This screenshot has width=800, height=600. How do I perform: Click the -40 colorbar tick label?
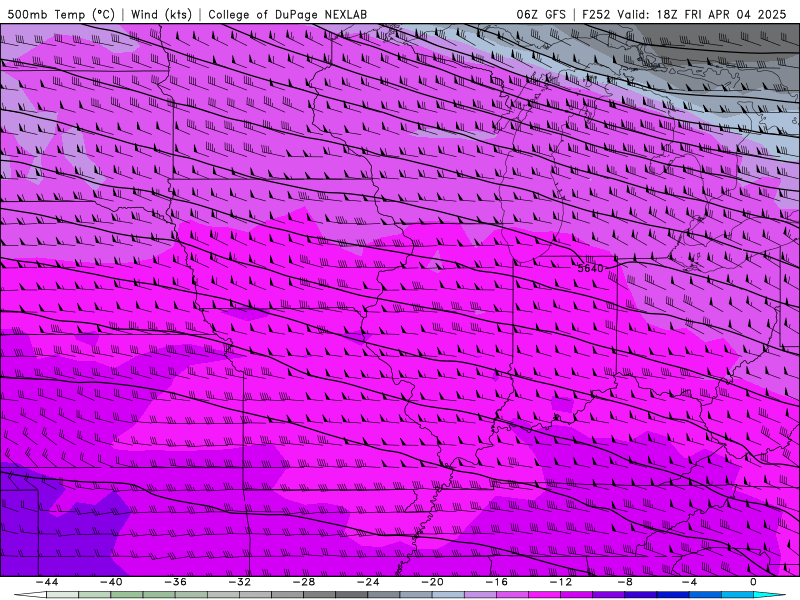pyautogui.click(x=111, y=582)
